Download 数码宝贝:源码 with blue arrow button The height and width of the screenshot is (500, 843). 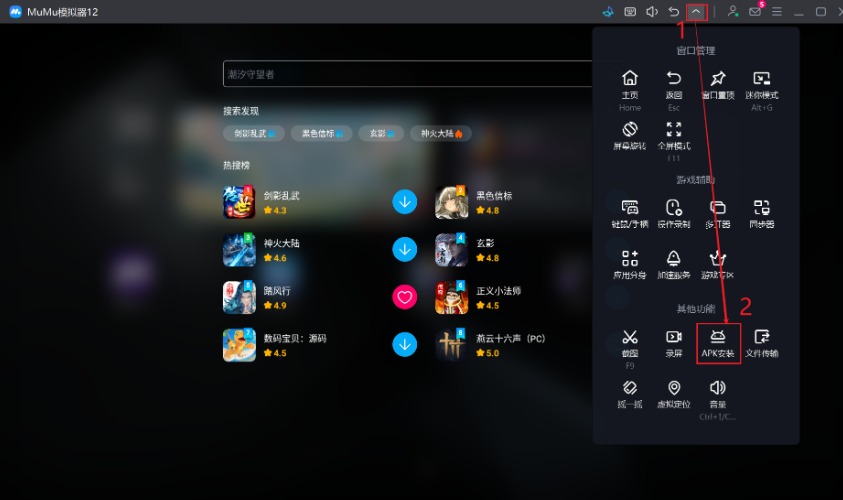pyautogui.click(x=404, y=345)
